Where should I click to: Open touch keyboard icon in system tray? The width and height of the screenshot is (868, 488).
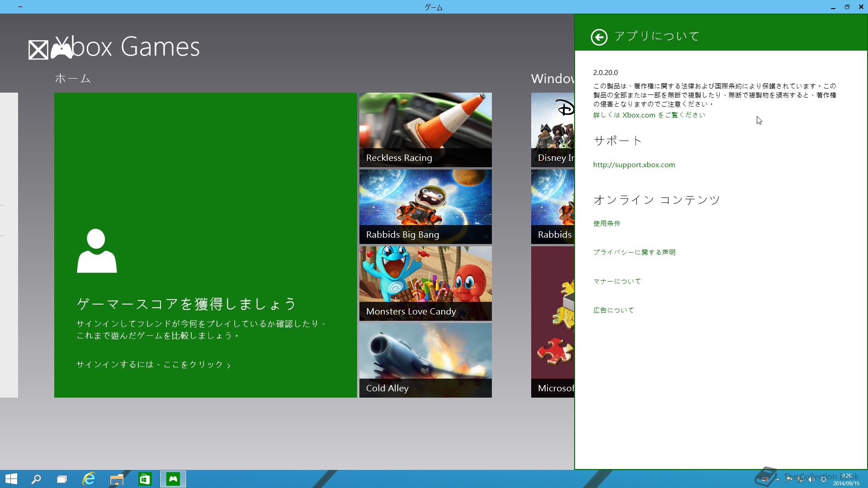pos(765,479)
